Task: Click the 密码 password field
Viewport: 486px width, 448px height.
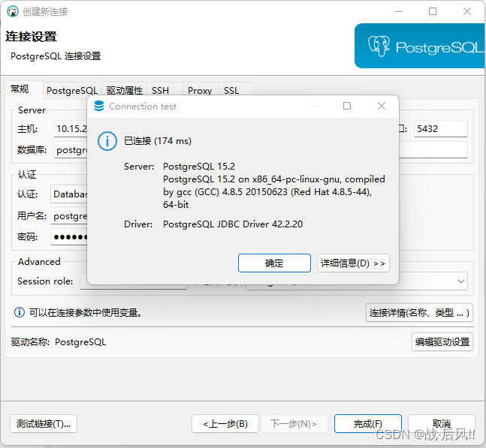Action: (x=69, y=237)
